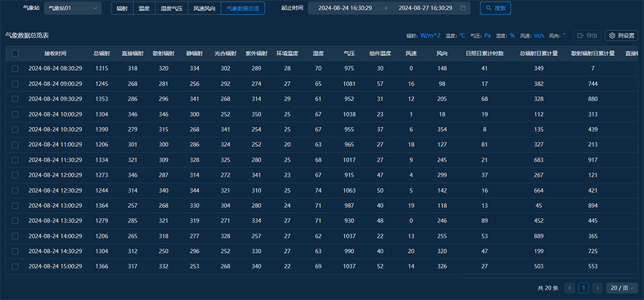Image resolution: width=644 pixels, height=300 pixels.
Task: Open 列设置 column settings
Action: coord(621,35)
